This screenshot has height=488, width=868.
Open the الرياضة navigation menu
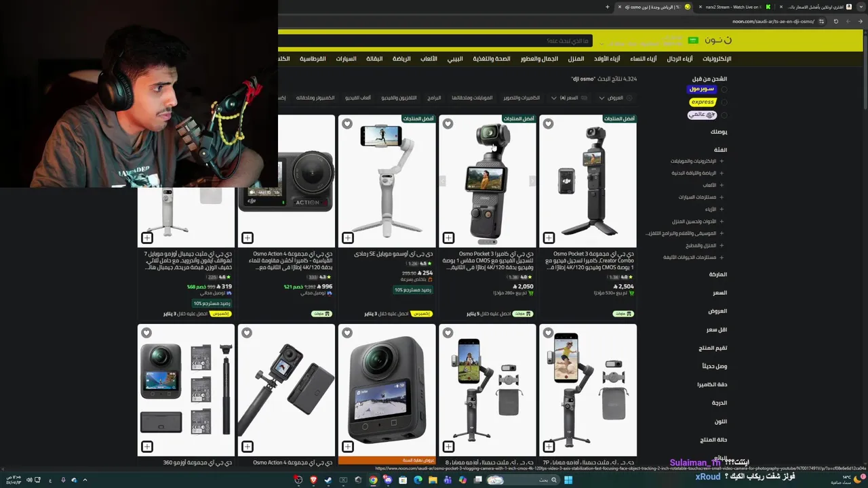coord(401,59)
